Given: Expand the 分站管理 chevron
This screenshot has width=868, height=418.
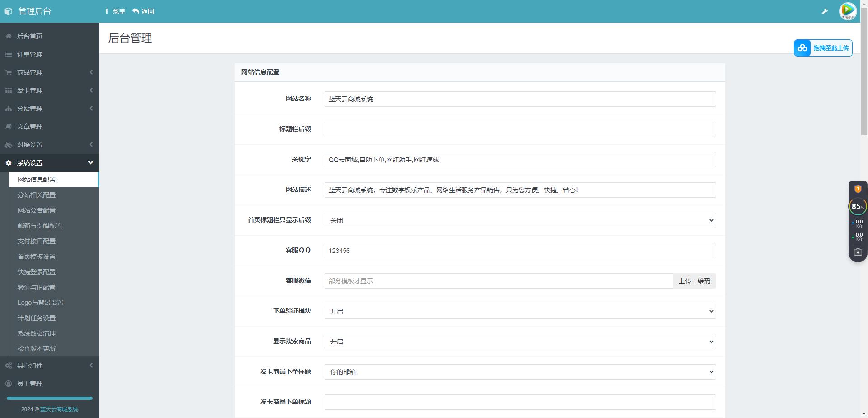Looking at the screenshot, I should 91,109.
